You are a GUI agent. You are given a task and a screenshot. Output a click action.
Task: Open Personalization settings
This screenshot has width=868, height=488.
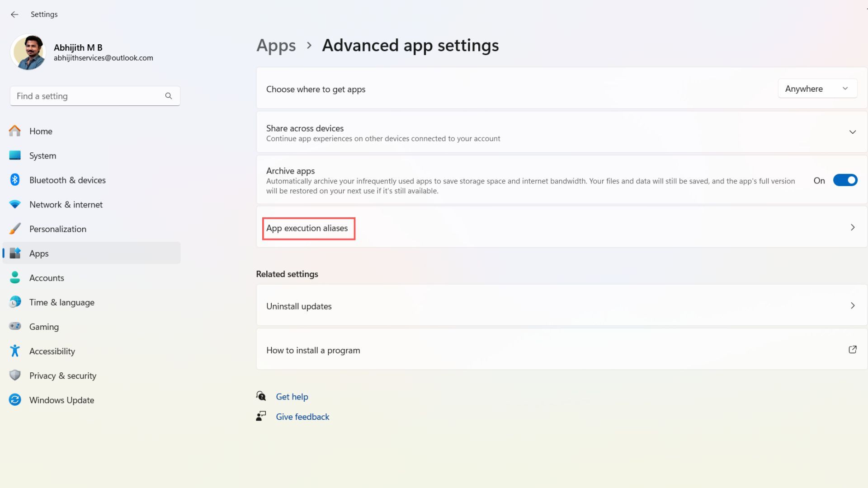point(57,229)
